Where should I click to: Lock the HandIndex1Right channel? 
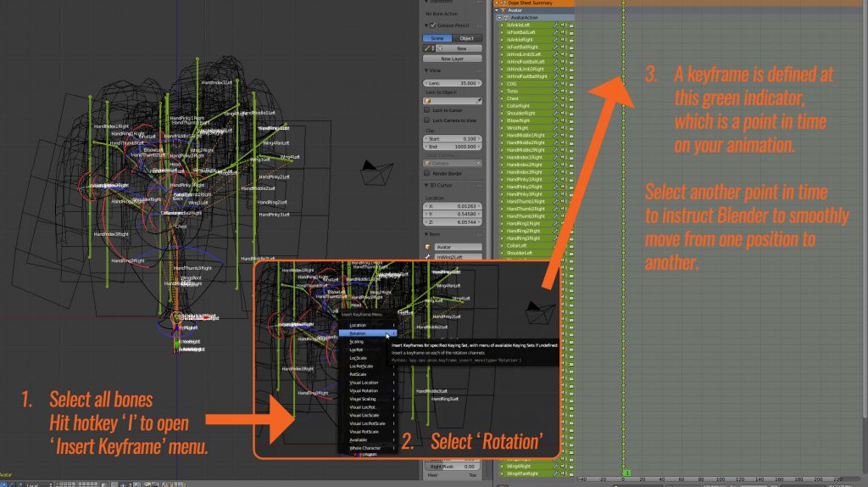pos(570,157)
